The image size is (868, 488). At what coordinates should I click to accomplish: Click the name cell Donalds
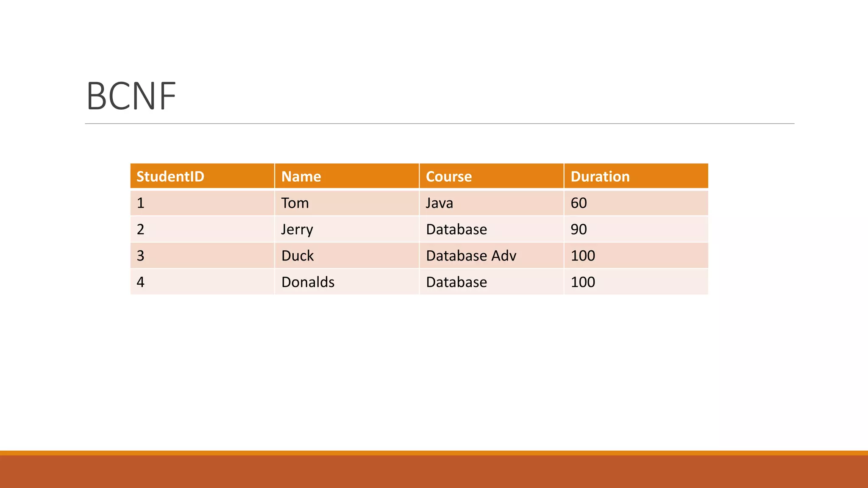coord(347,282)
